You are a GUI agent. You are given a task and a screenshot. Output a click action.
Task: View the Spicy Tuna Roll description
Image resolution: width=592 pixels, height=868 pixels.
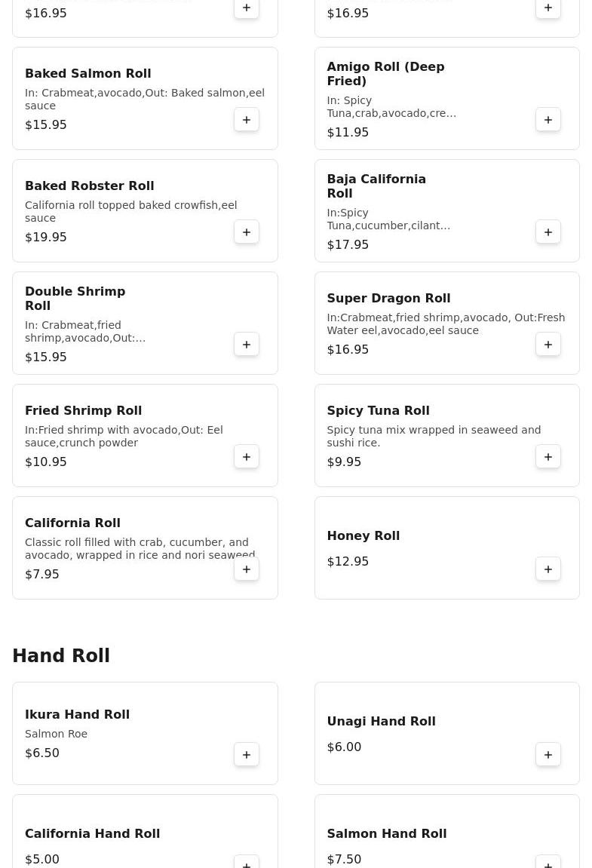point(433,436)
